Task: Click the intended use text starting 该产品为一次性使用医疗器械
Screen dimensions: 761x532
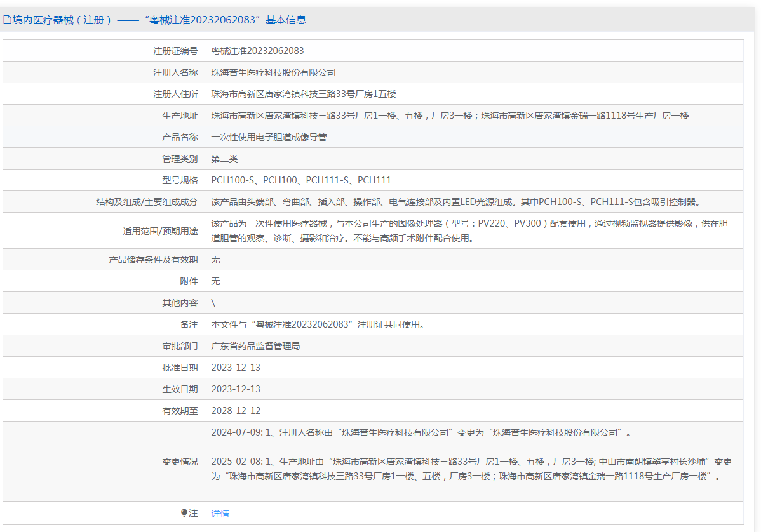Action: [469, 231]
